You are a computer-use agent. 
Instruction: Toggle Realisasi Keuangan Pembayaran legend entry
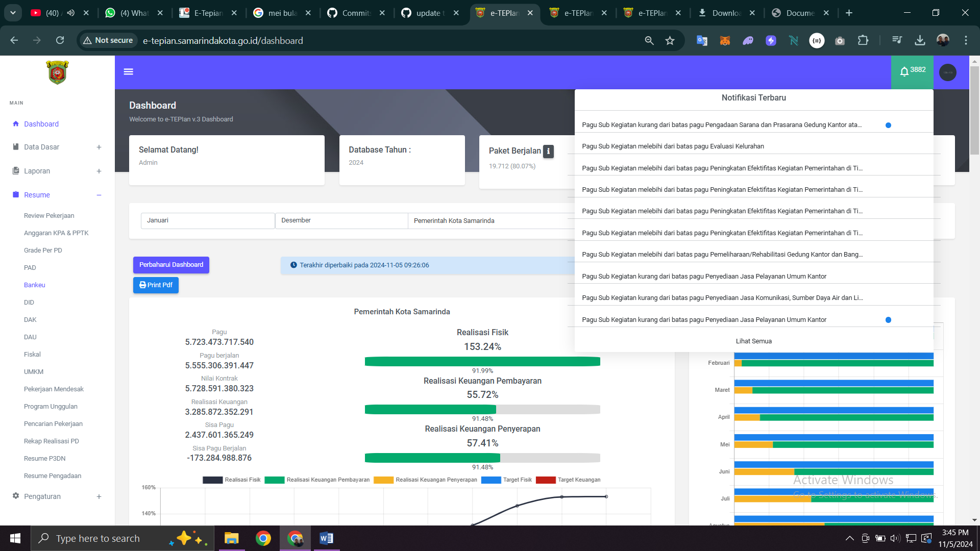317,480
